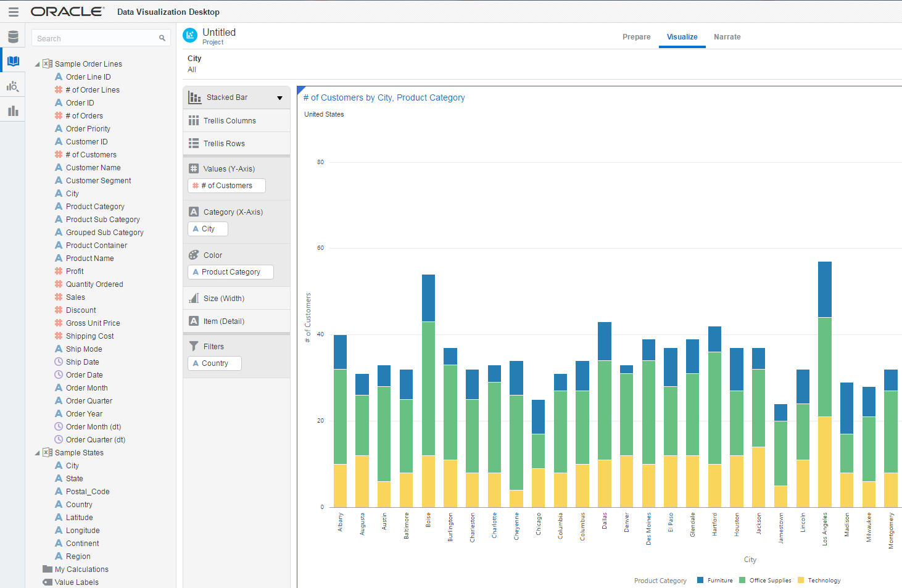Image resolution: width=902 pixels, height=588 pixels.
Task: Open the Data Sources database icon
Action: (x=13, y=36)
